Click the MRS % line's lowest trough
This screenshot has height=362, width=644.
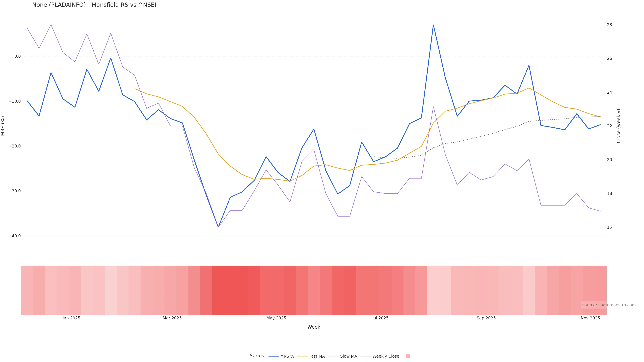coord(218,227)
